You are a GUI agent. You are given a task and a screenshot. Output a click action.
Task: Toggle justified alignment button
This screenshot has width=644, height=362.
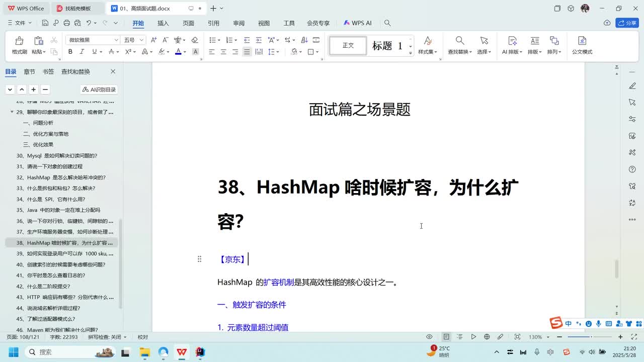pyautogui.click(x=247, y=52)
